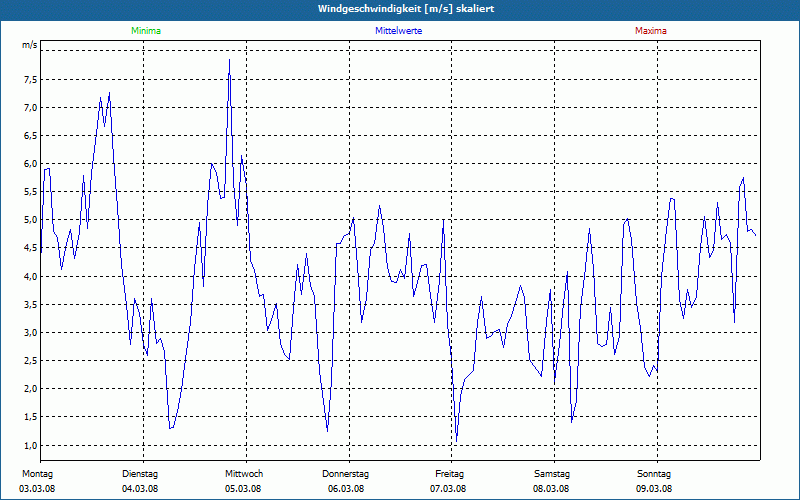800x500 pixels.
Task: Click the red Maxima legend label
Action: click(x=651, y=31)
